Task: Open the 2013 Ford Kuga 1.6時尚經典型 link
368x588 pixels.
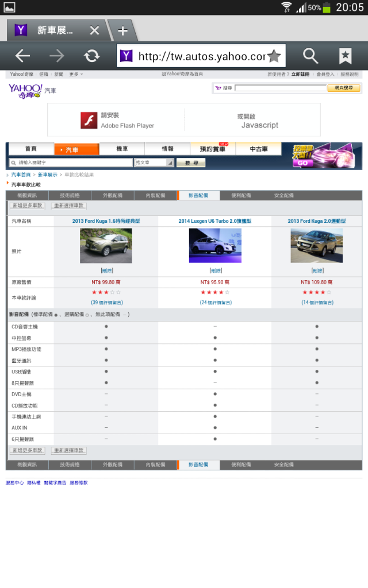Action: pos(106,221)
